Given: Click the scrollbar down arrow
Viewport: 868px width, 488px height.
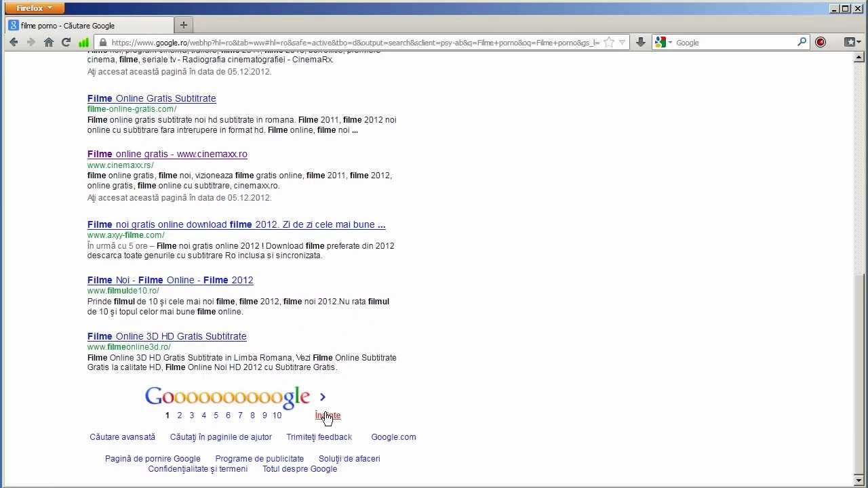Looking at the screenshot, I should [x=859, y=481].
